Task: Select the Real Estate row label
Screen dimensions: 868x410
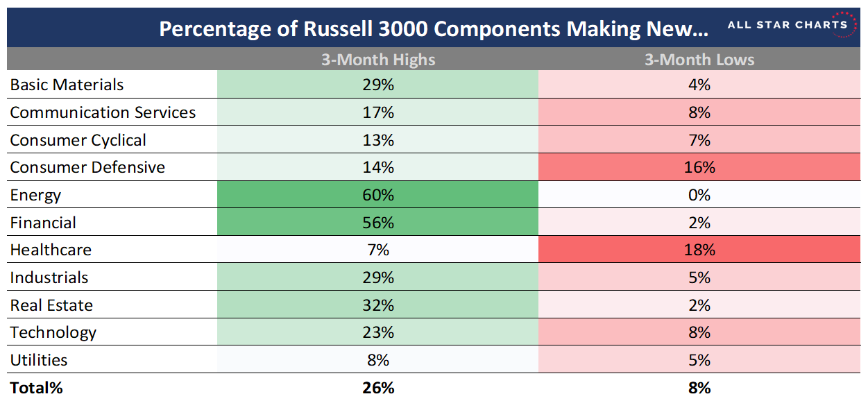Action: click(51, 305)
